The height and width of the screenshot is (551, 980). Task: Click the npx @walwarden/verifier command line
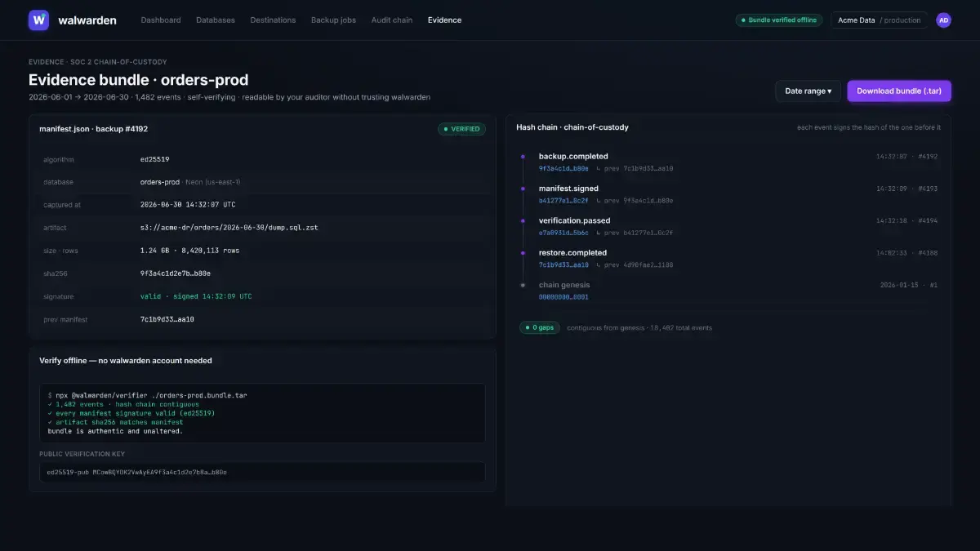(x=147, y=395)
